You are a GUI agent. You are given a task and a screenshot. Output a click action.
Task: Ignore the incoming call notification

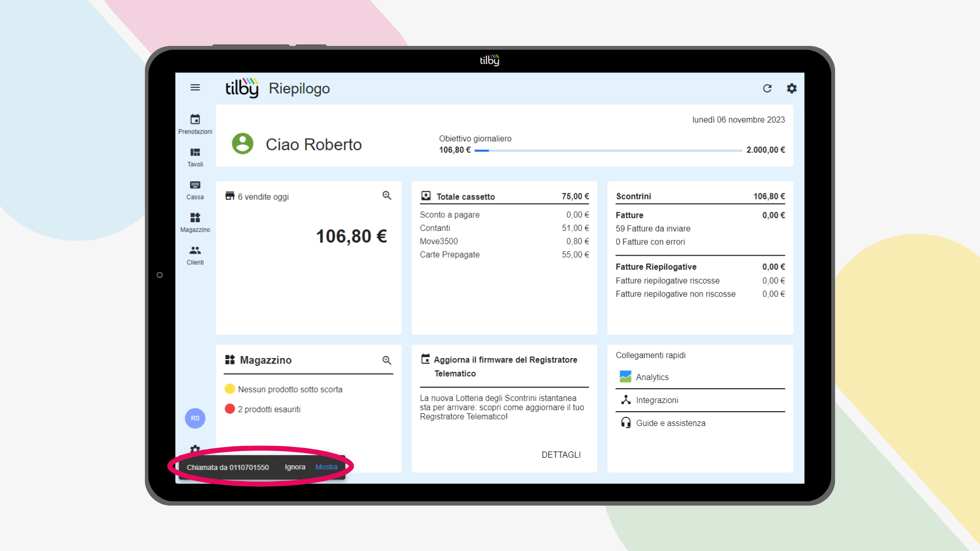tap(295, 467)
